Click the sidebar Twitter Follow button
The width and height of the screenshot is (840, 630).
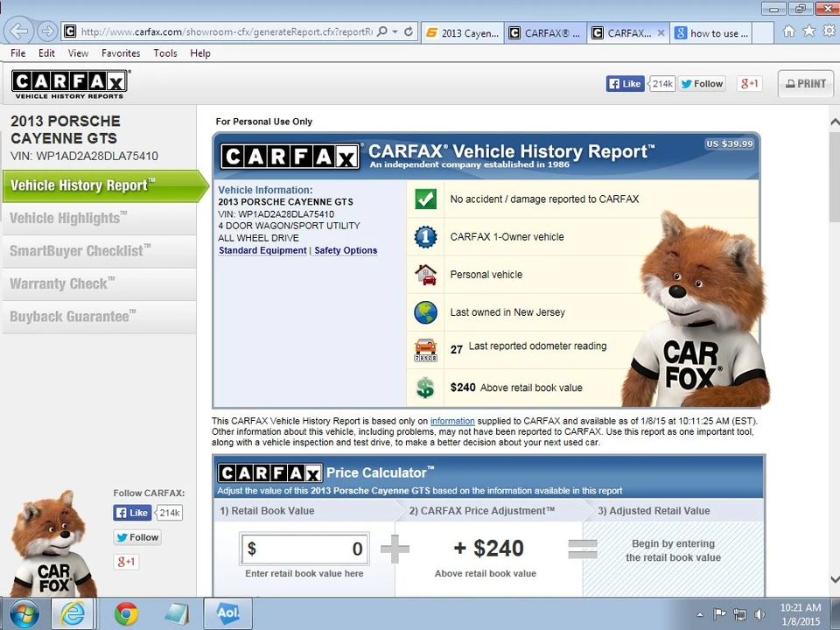(x=137, y=537)
